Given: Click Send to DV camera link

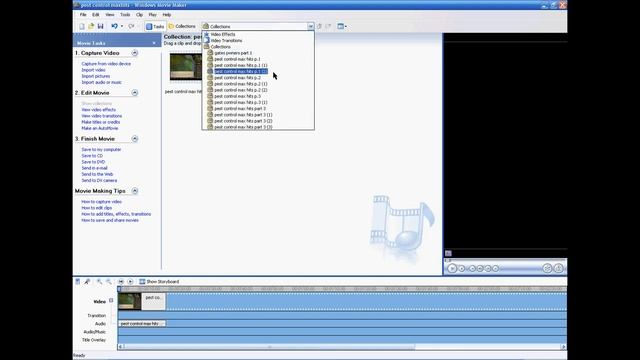Looking at the screenshot, I should coord(99,180).
